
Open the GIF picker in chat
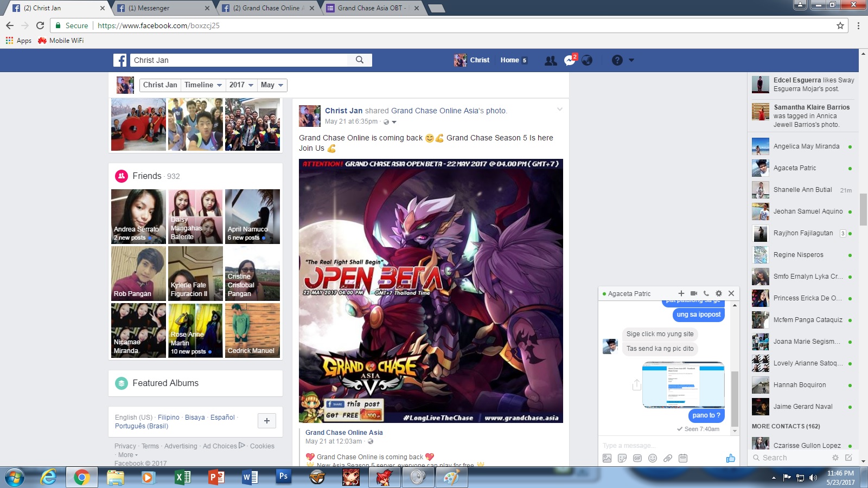tap(637, 458)
